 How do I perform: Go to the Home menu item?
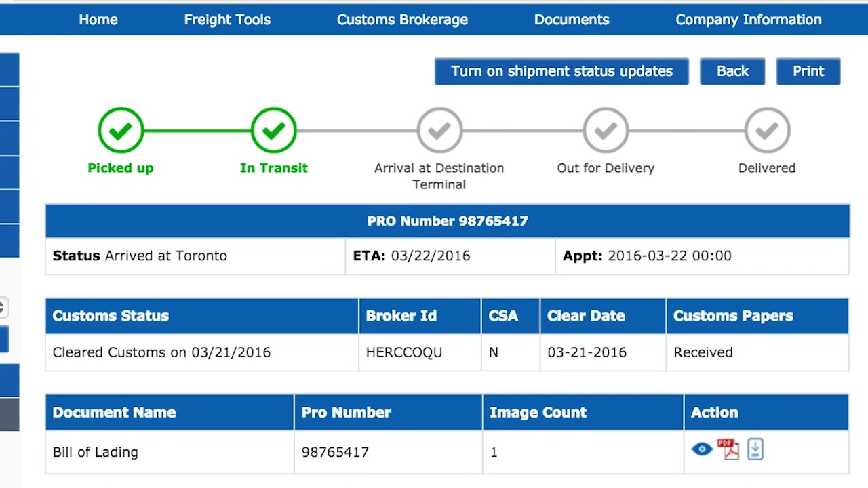pyautogui.click(x=98, y=20)
